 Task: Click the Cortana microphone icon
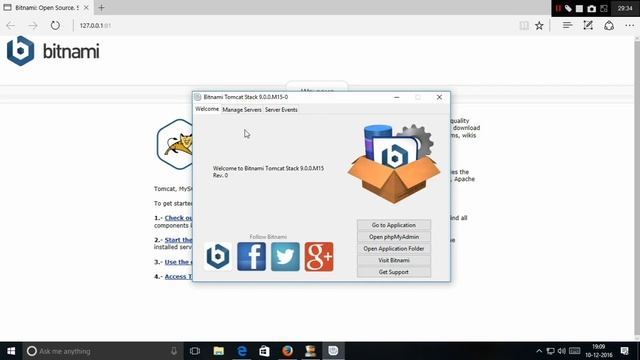pos(174,351)
